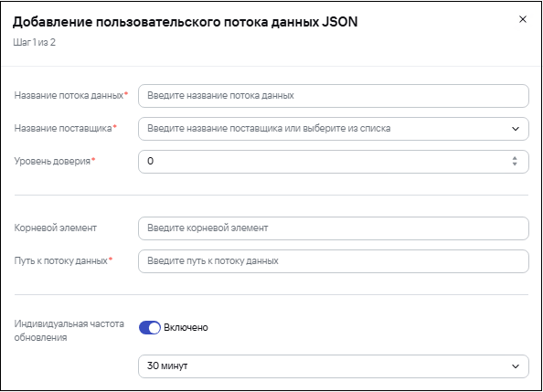Click the dialog title 'Добавление пользовательского потока данных JSON'
Viewport: 543px width, 392px height.
[186, 22]
